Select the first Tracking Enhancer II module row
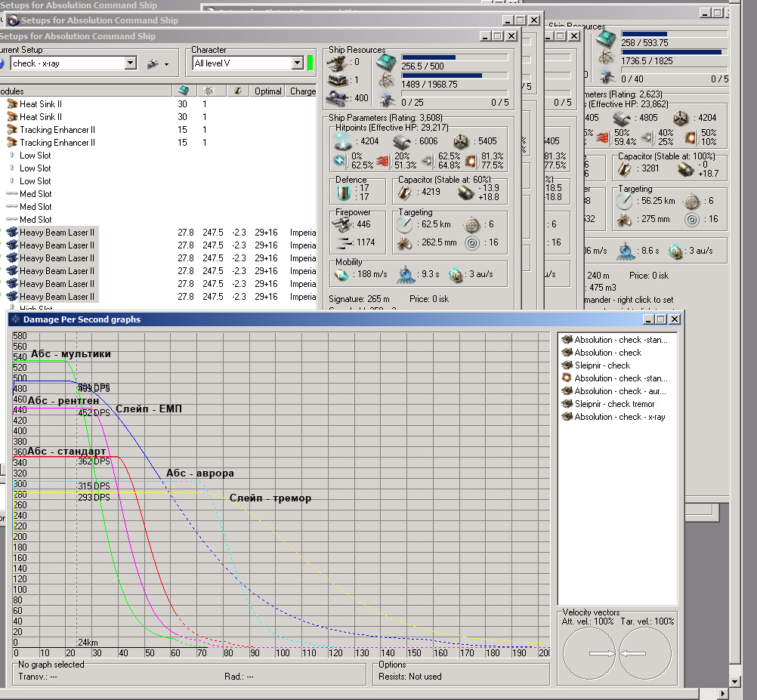Viewport: 757px width, 700px height. [x=57, y=130]
